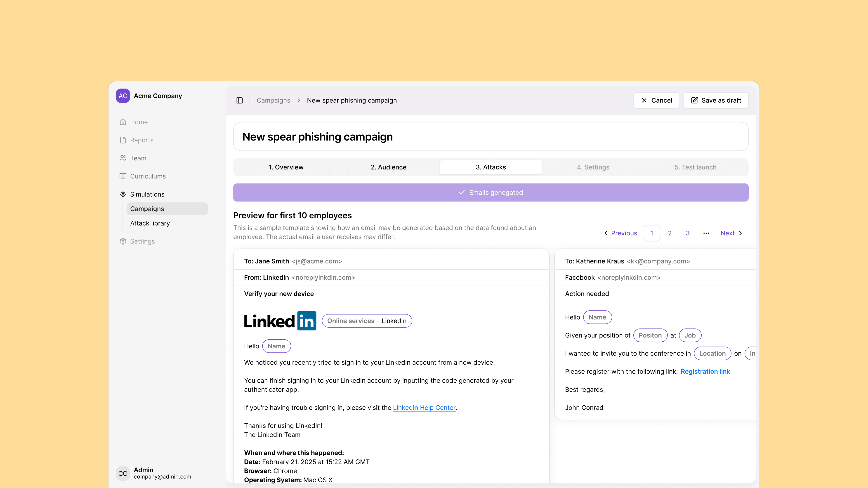Open Reports from the sidebar

(x=142, y=140)
